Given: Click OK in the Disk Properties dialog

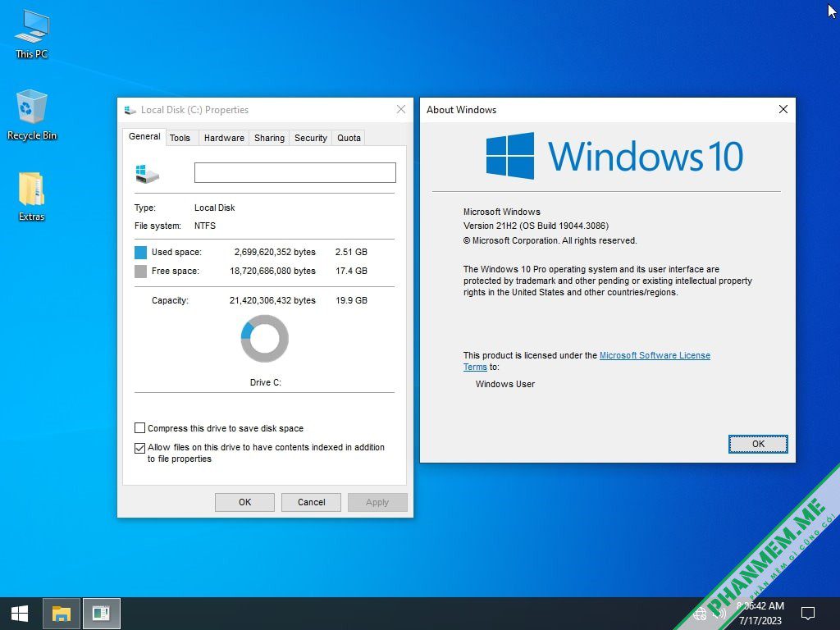Looking at the screenshot, I should 244,503.
